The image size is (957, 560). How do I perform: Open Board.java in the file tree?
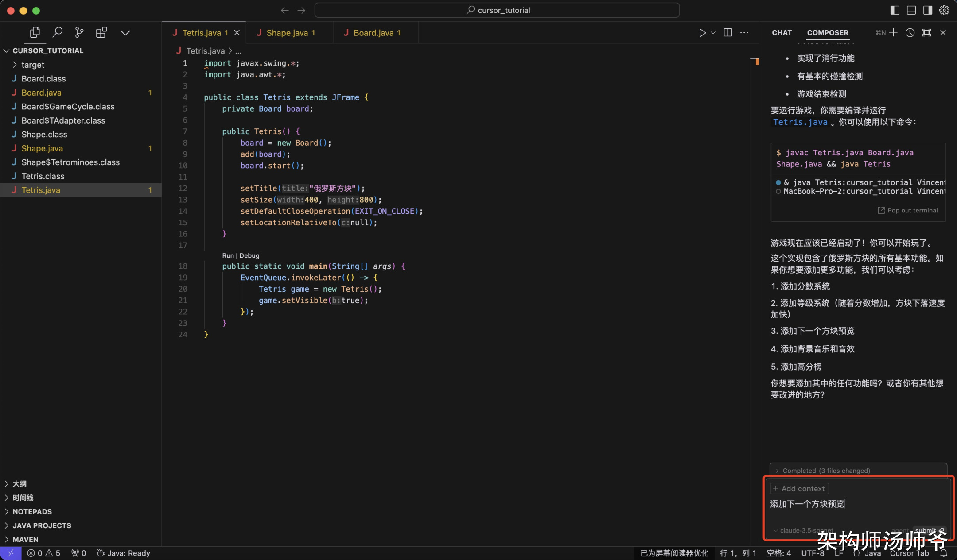pos(42,93)
